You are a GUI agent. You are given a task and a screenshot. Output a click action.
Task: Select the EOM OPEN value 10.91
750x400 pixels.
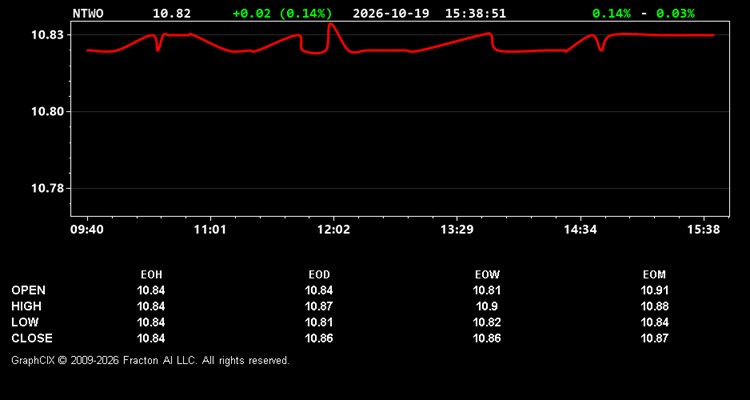(x=654, y=290)
